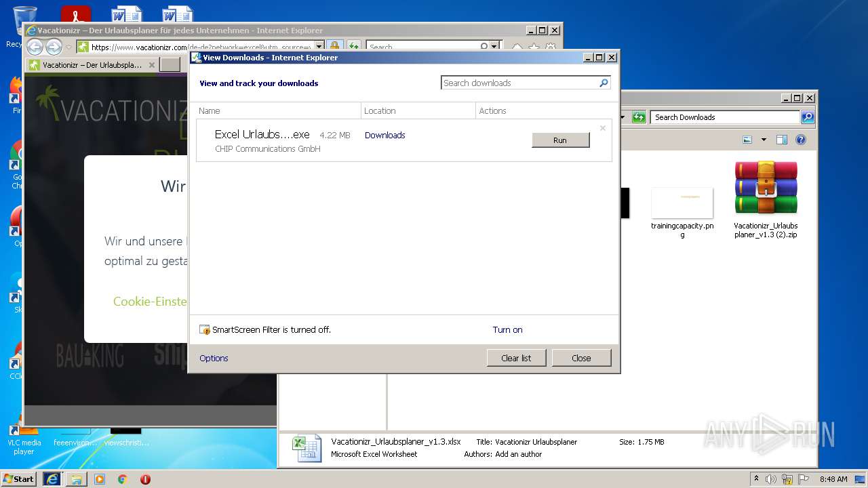Open the IE Tools gear icon
Viewport: 868px width, 488px height.
(551, 47)
